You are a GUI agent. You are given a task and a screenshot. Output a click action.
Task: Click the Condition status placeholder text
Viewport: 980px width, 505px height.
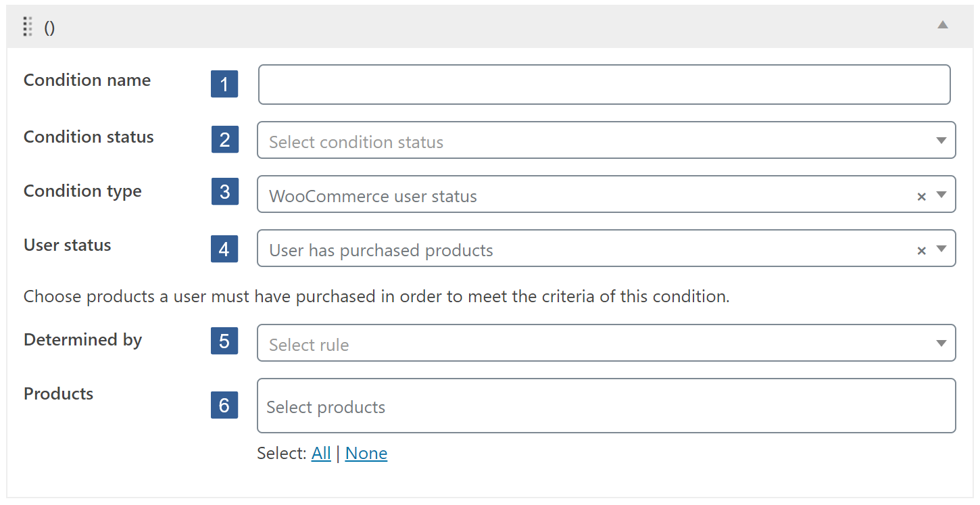click(x=356, y=141)
